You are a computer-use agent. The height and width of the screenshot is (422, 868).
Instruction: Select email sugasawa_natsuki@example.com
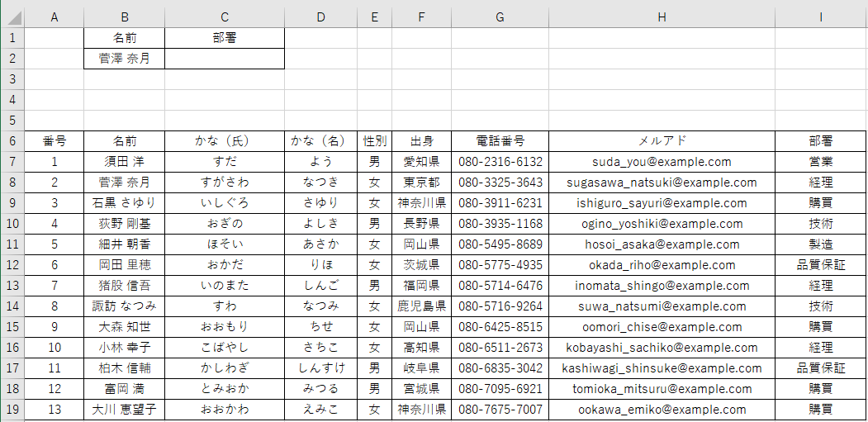[x=662, y=183]
